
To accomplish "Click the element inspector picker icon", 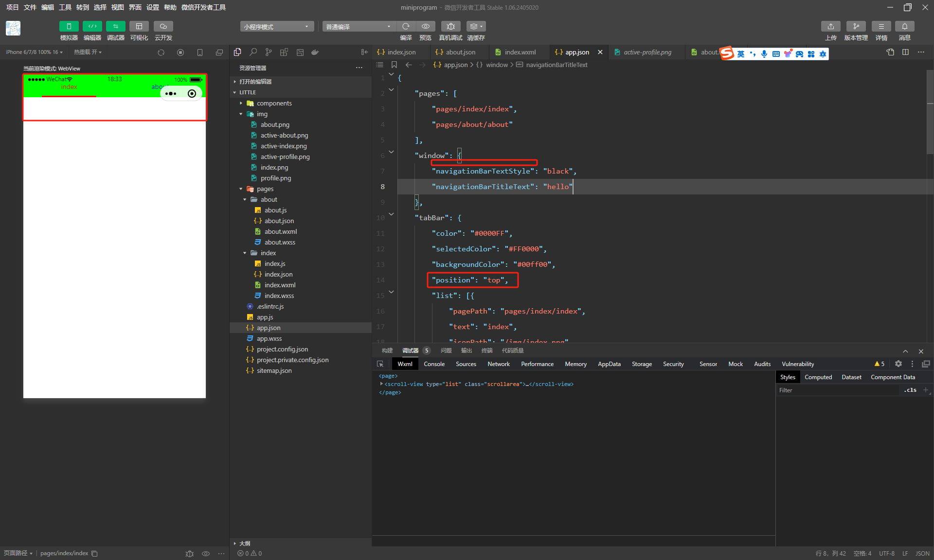I will point(380,364).
